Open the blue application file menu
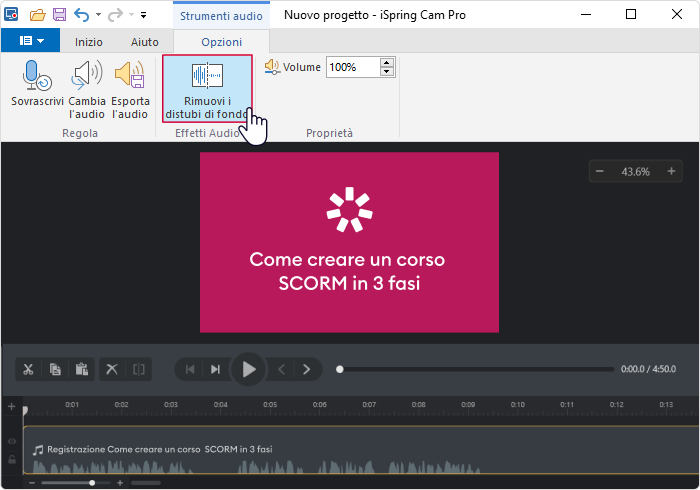Screen dimensions: 700x490 31,41
